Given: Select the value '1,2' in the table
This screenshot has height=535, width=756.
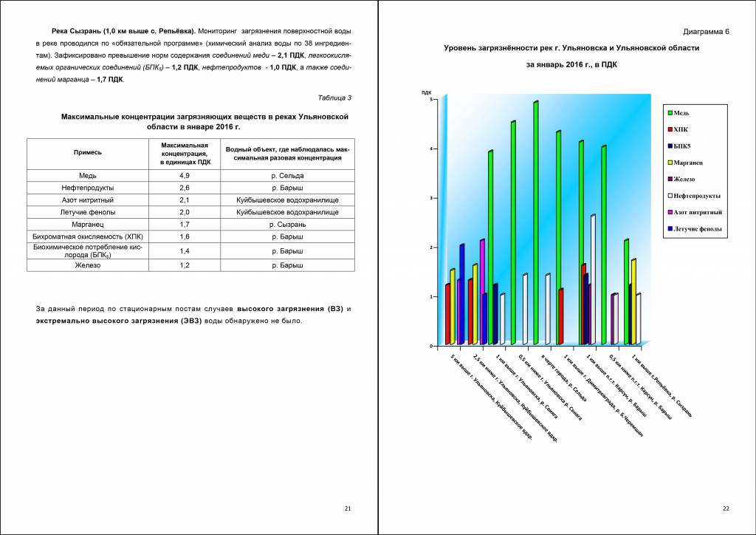Looking at the screenshot, I should coord(185,265).
